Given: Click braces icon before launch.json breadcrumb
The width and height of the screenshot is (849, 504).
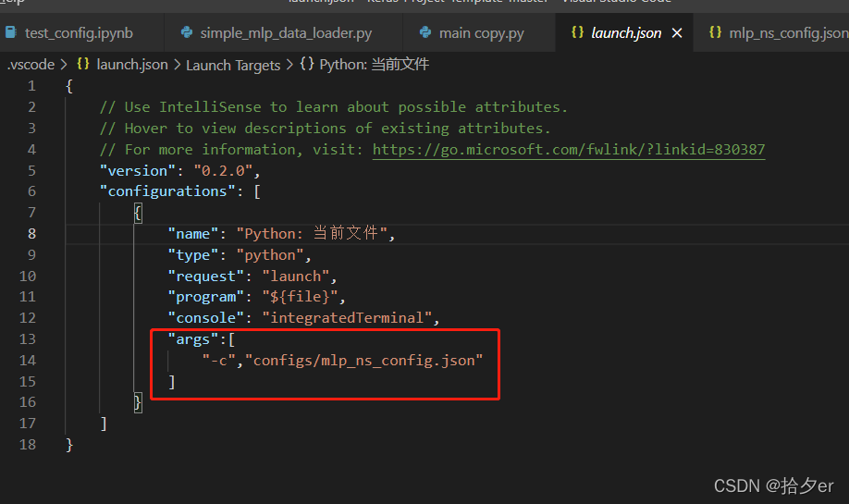Looking at the screenshot, I should coord(83,64).
